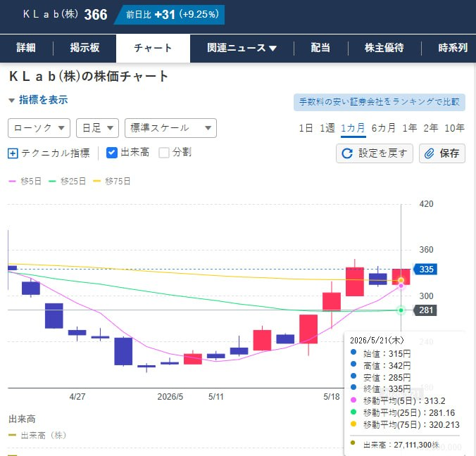Toggle the 移25日 moving average legend

pyautogui.click(x=67, y=181)
